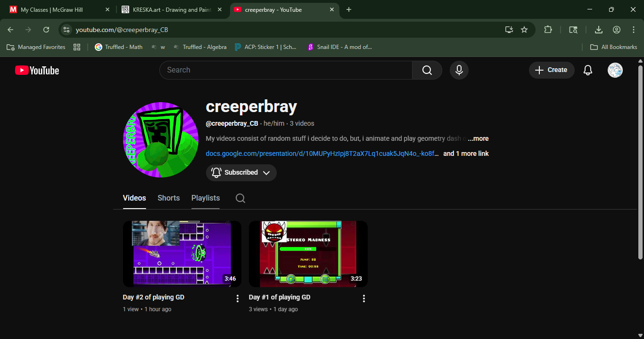Click the YouTube search input field
Viewport: 644px width, 339px height.
click(x=286, y=70)
